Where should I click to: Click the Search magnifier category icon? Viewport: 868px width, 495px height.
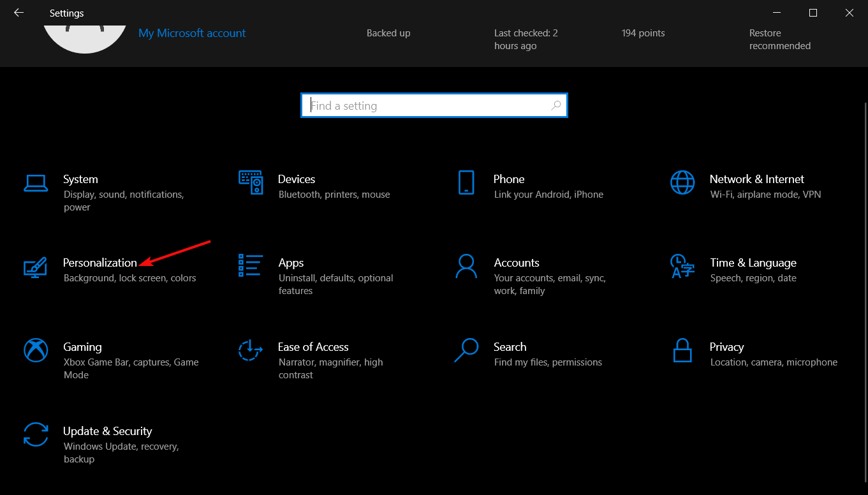tap(466, 350)
